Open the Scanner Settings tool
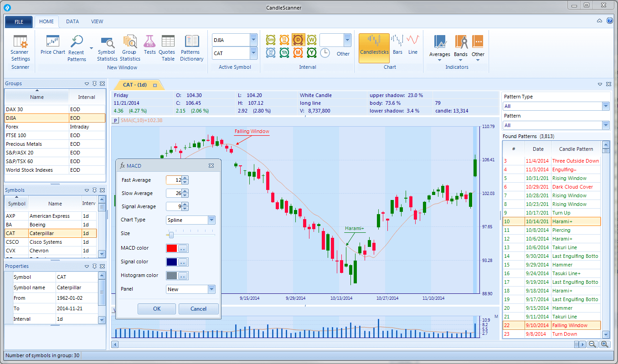 click(19, 48)
